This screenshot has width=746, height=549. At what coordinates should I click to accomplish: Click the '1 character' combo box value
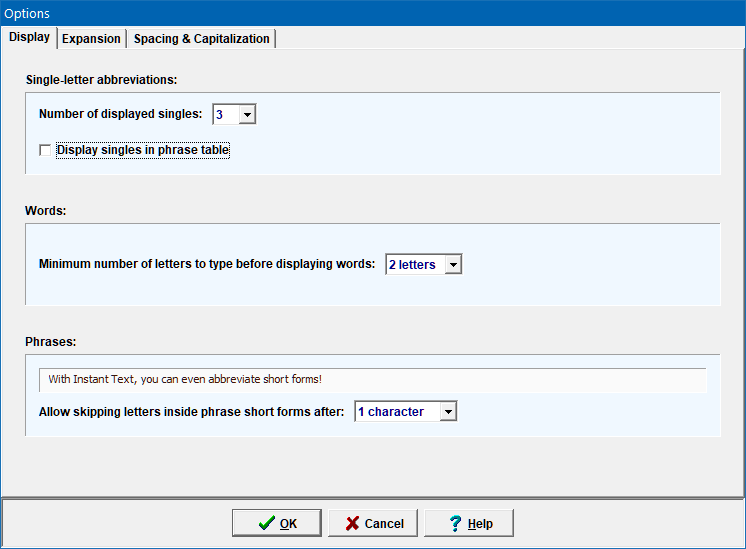[x=397, y=412]
